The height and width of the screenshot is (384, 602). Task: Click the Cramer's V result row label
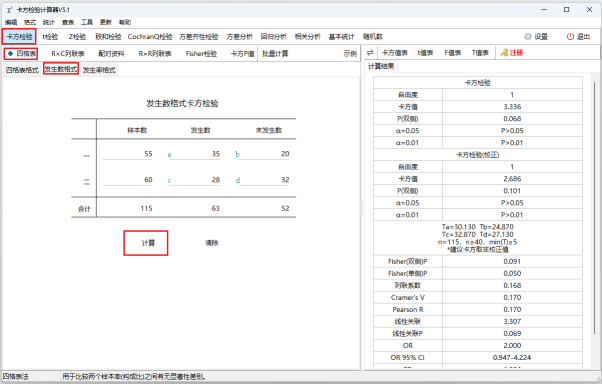click(408, 298)
